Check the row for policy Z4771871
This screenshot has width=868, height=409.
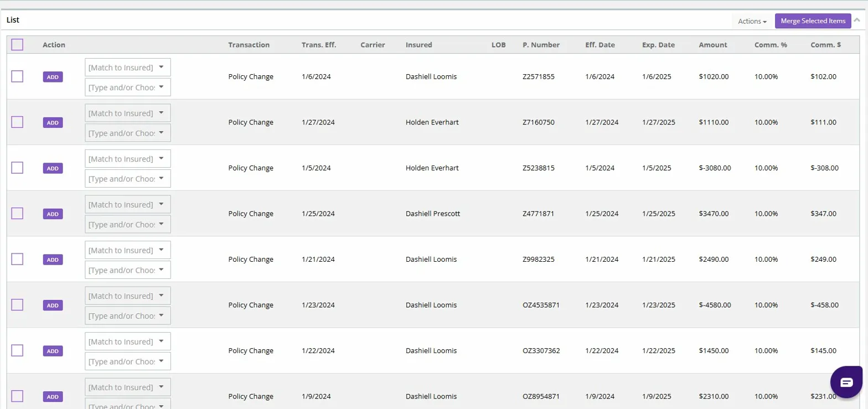tap(17, 214)
